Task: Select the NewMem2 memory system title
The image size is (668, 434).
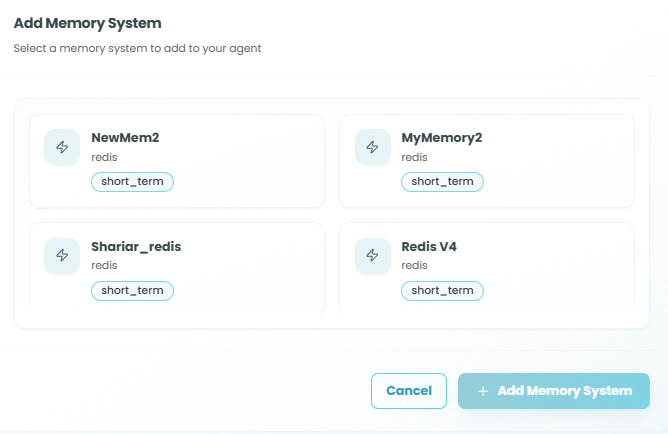Action: click(125, 138)
